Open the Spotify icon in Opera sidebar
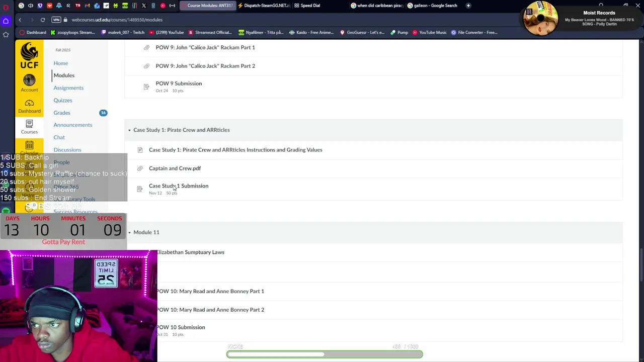 (6, 211)
